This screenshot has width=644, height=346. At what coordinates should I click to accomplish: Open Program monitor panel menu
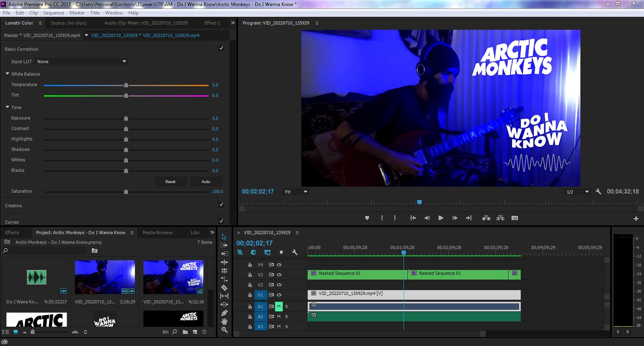317,23
